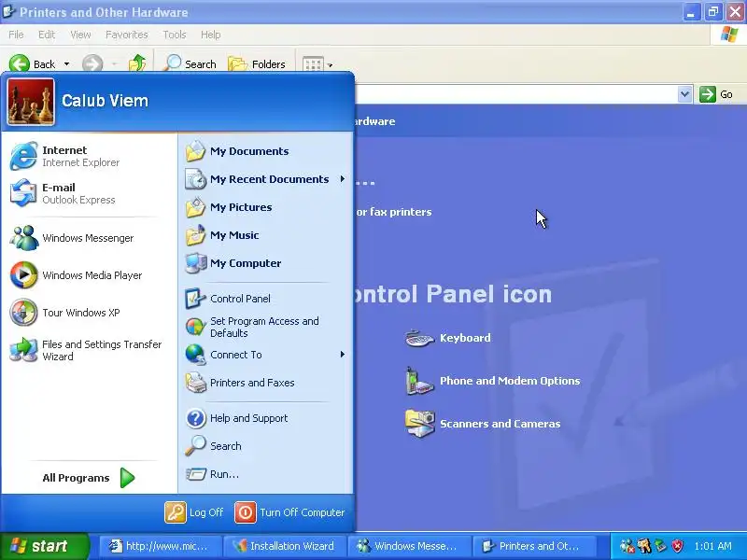Open the Favorites menu
The width and height of the screenshot is (747, 560).
pos(127,35)
